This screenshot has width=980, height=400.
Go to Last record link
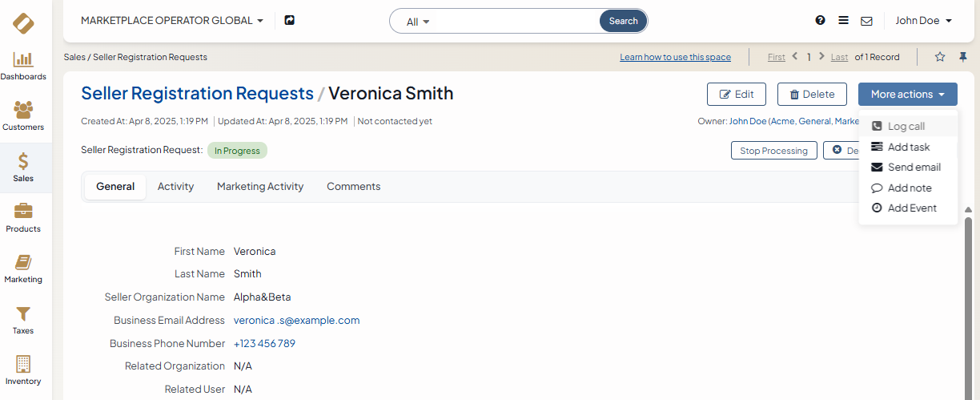(x=839, y=57)
